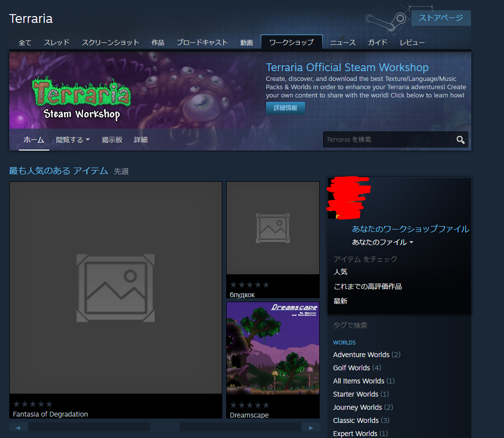Open the ガイド tab
504x438 pixels.
377,43
